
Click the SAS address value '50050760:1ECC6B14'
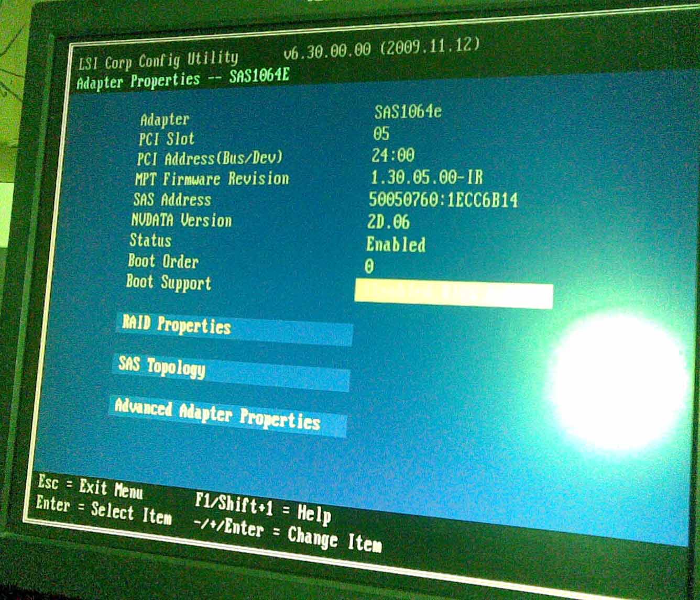coord(443,199)
